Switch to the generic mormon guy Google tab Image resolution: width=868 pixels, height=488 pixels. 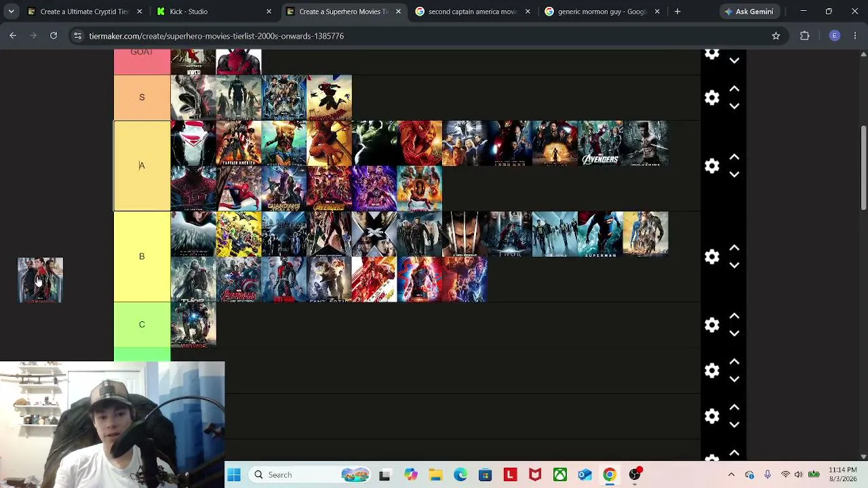coord(600,12)
